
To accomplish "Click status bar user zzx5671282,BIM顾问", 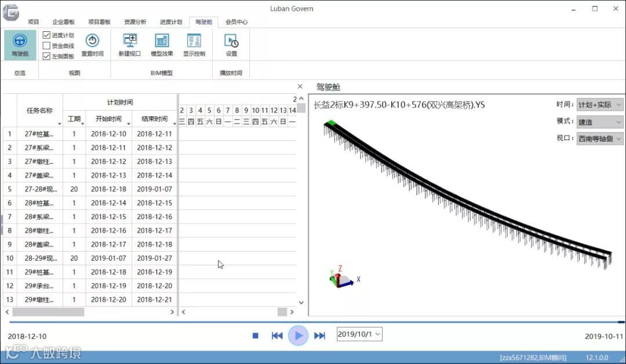I will point(533,358).
